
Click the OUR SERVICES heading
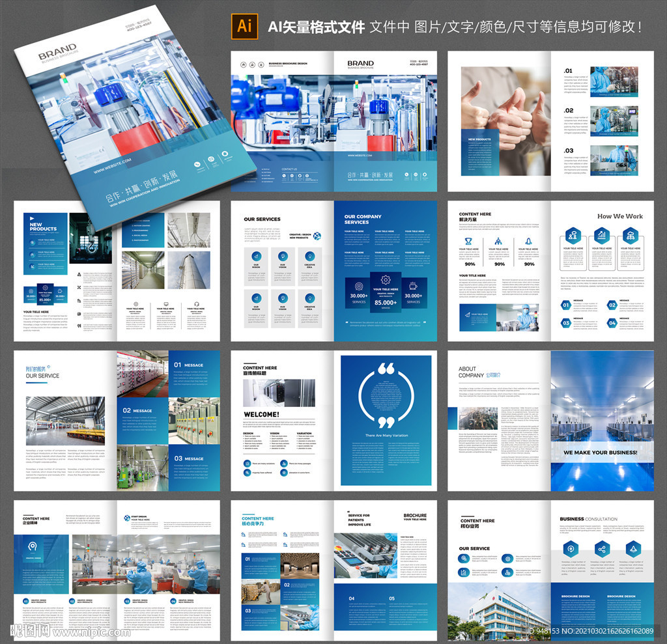pyautogui.click(x=262, y=219)
